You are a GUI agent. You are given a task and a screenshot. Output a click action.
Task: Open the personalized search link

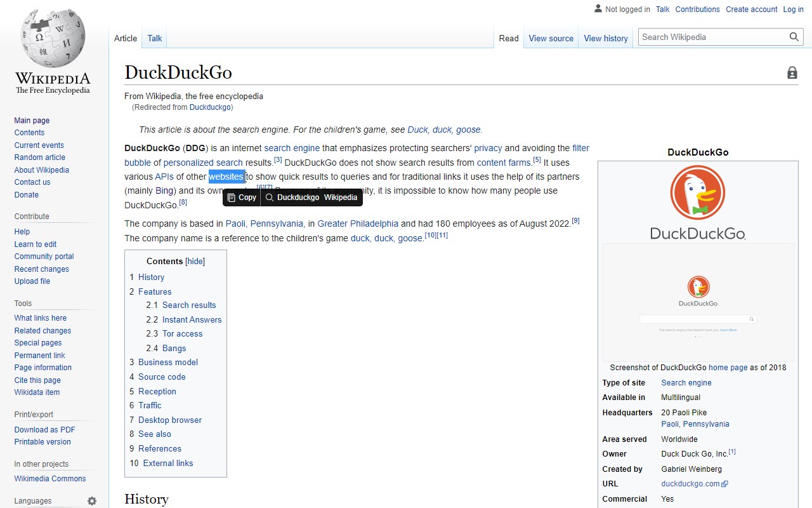click(203, 163)
